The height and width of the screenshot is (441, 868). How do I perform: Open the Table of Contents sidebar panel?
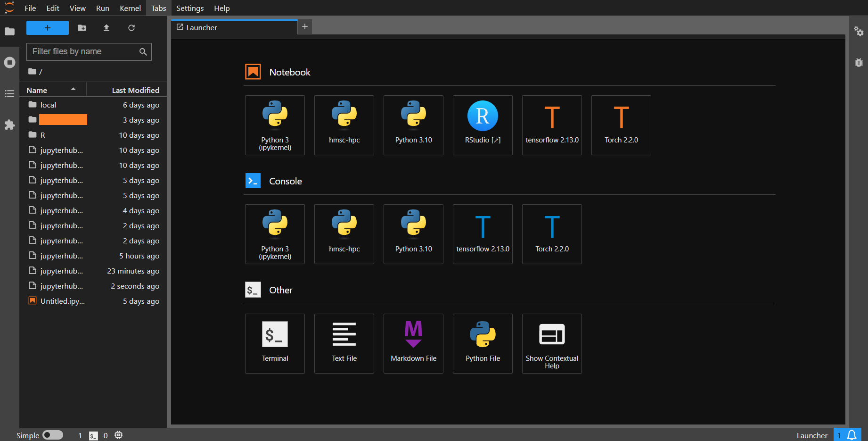pyautogui.click(x=9, y=94)
